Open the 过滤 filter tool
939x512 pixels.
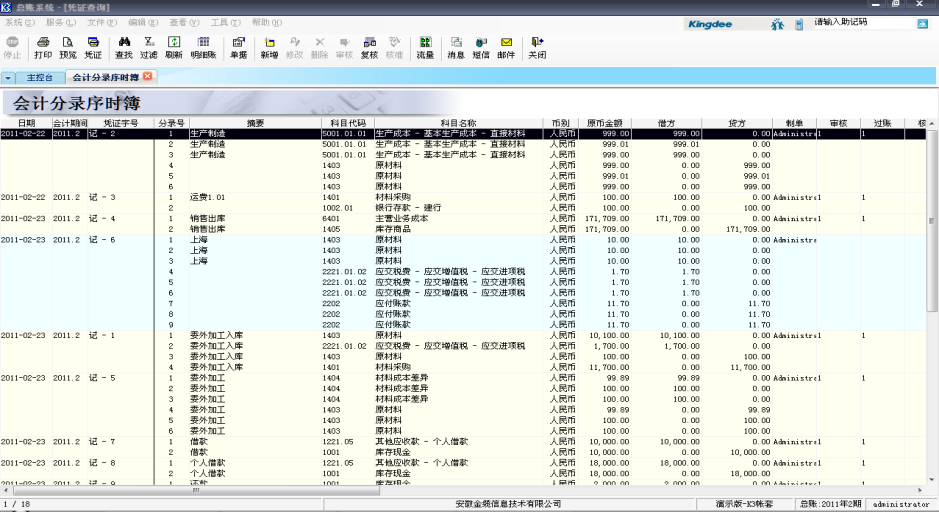[149, 47]
